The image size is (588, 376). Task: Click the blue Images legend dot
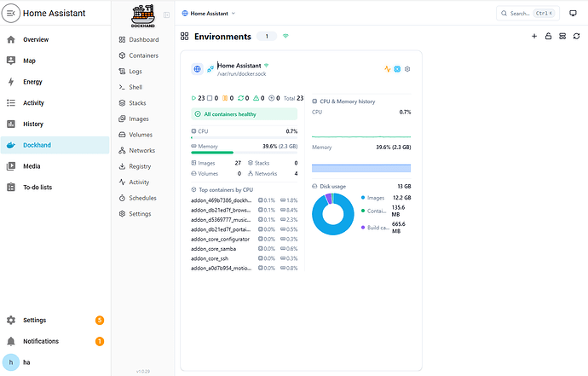click(x=363, y=198)
